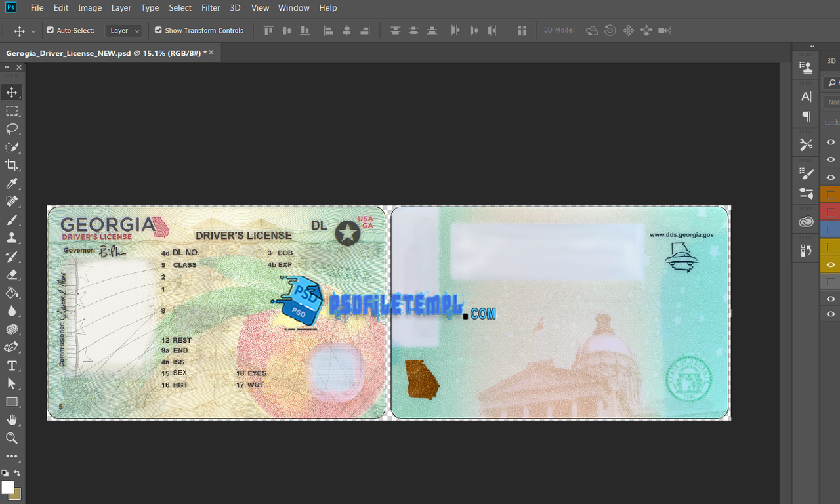Select the Horizontal Type tool
Image resolution: width=840 pixels, height=504 pixels.
(x=12, y=366)
